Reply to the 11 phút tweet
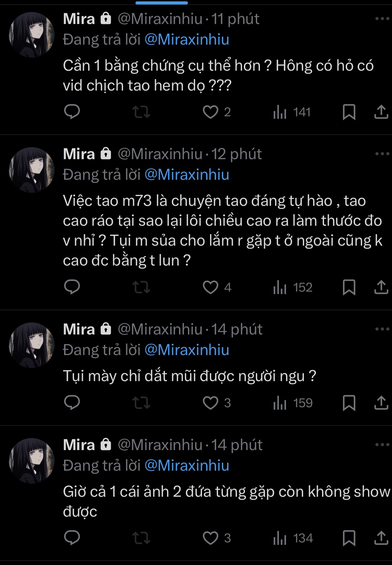Viewport: 392px width, 565px height. pyautogui.click(x=72, y=112)
